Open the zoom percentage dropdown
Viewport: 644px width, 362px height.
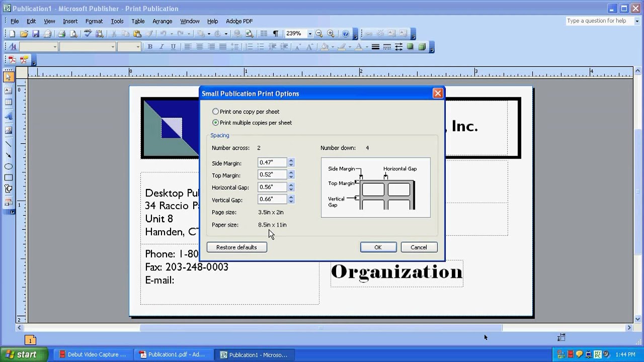click(309, 34)
